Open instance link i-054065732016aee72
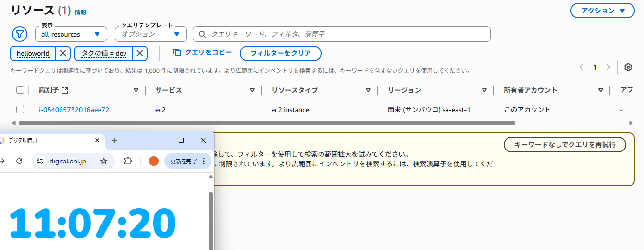 click(x=74, y=110)
